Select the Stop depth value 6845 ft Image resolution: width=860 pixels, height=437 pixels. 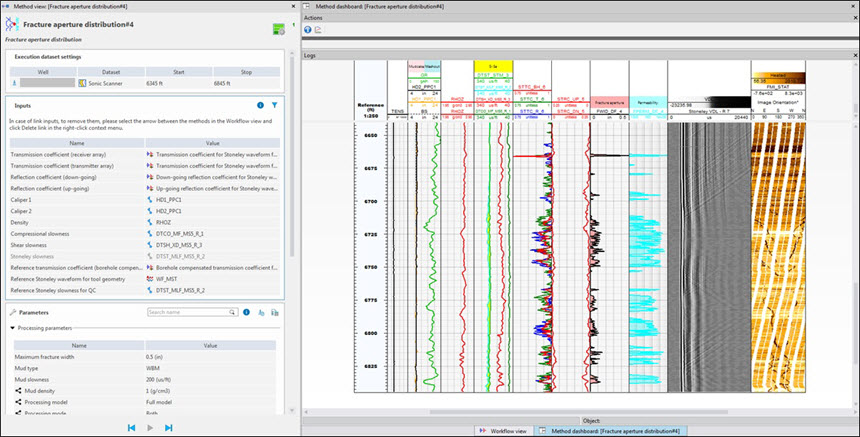coord(222,83)
